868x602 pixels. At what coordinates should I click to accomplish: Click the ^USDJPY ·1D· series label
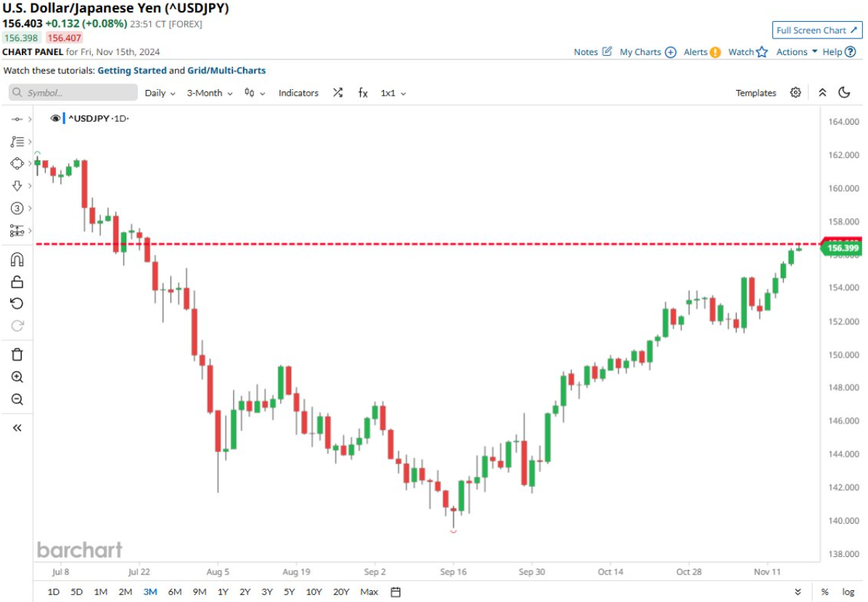98,118
